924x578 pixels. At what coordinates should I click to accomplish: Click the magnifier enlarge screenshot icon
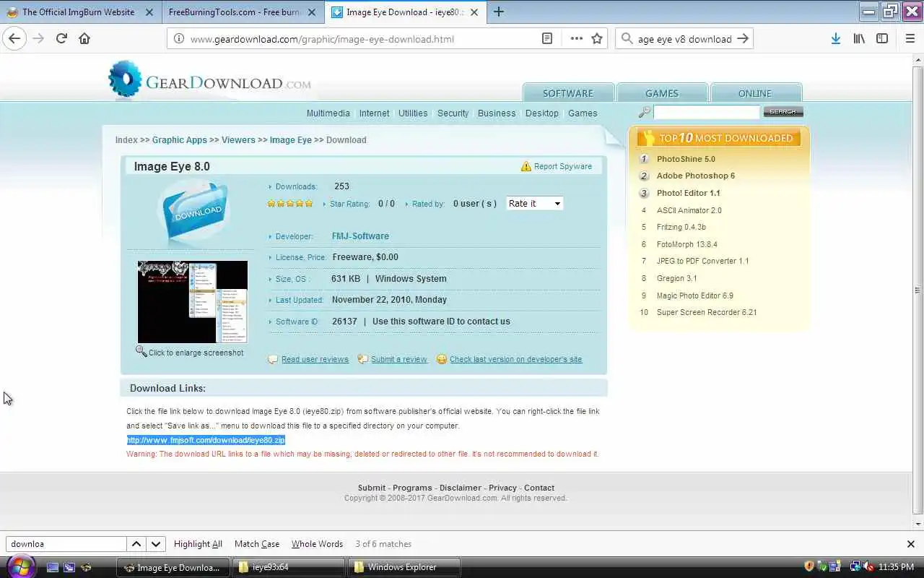(141, 352)
